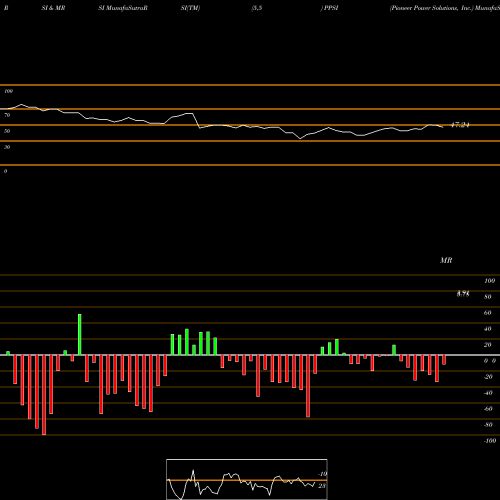This screenshot has height=500, width=500.
Task: Click the 70 level label on RSI axis
Action: 7,115
